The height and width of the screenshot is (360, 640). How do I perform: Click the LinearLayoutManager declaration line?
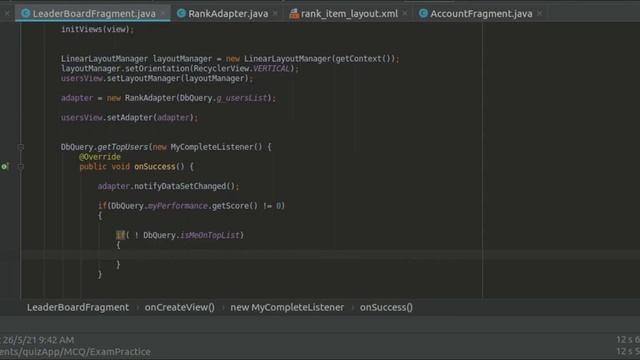230,59
